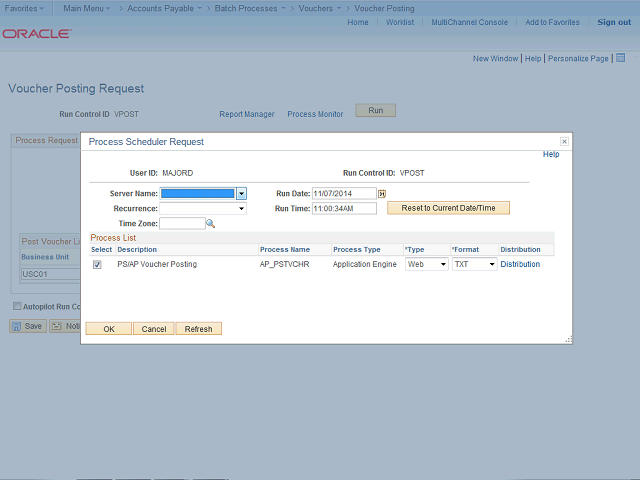Click Reset to Current Date/Time
The image size is (640, 480).
point(448,208)
